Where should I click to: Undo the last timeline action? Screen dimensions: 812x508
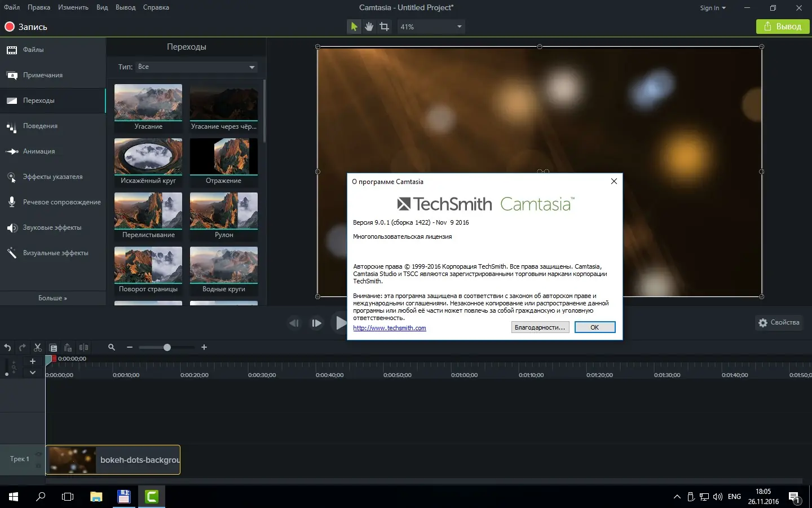(7, 348)
